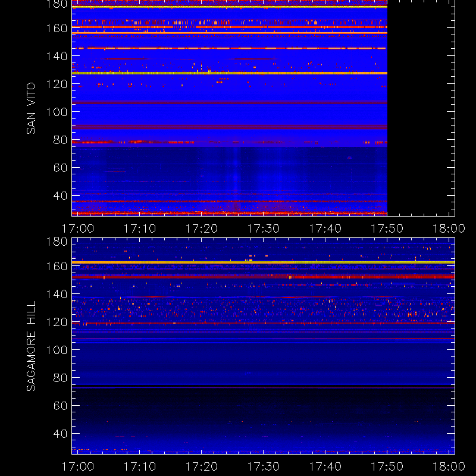Click the 100 frequency label on San Vito axis
476x476 pixels.
pos(57,112)
